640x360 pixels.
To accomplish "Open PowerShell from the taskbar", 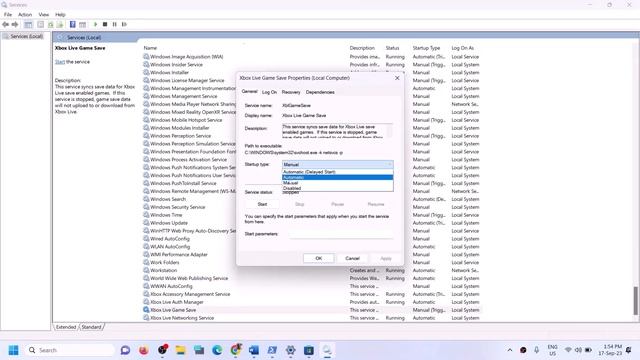I will tap(272, 350).
